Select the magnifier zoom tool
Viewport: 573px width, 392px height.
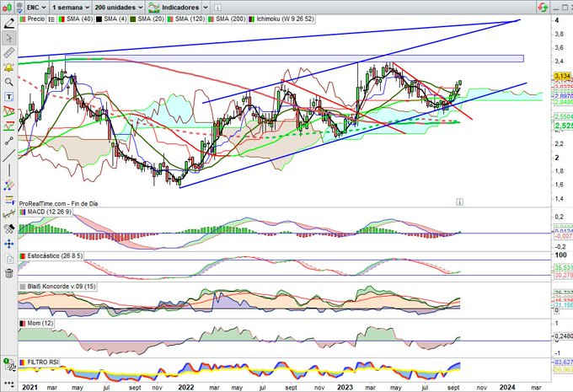point(8,83)
